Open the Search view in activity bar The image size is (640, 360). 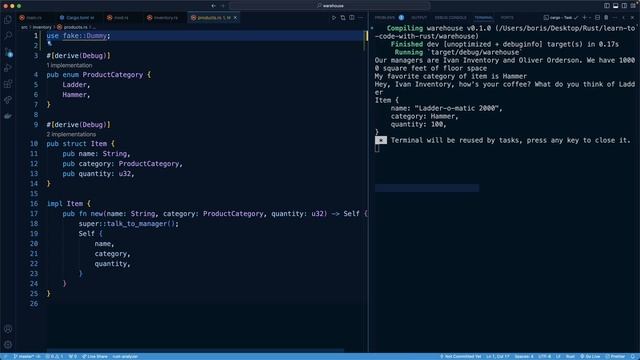click(8, 36)
